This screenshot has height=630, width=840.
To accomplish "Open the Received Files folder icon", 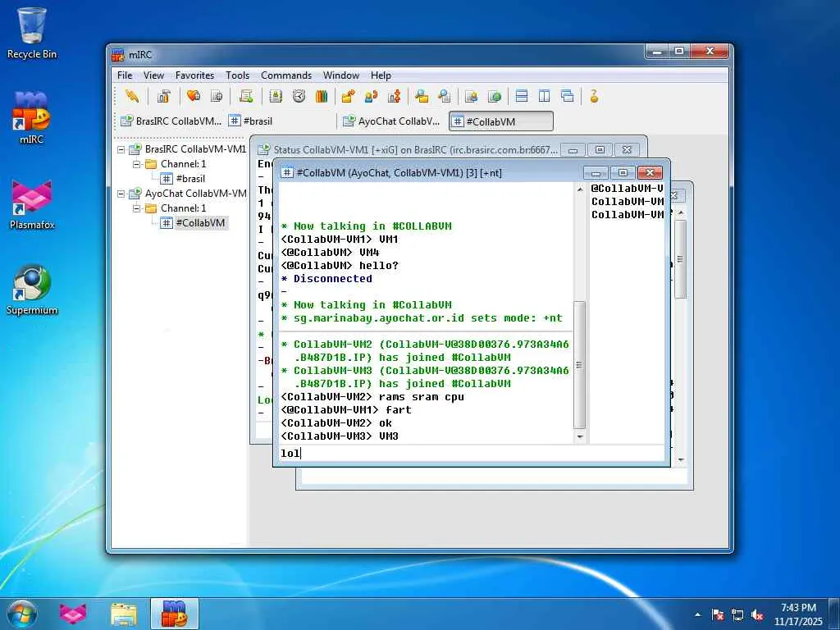I will pos(422,97).
